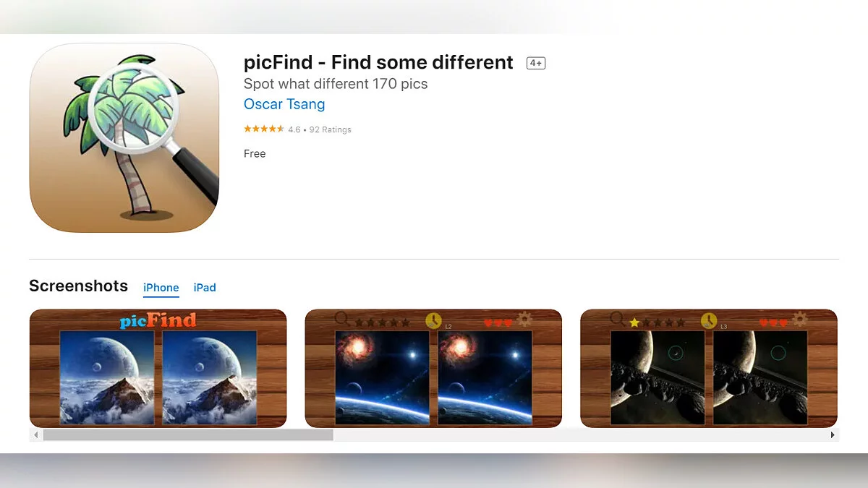The image size is (868, 488).
Task: Click the orange star rating icons
Action: click(x=264, y=129)
